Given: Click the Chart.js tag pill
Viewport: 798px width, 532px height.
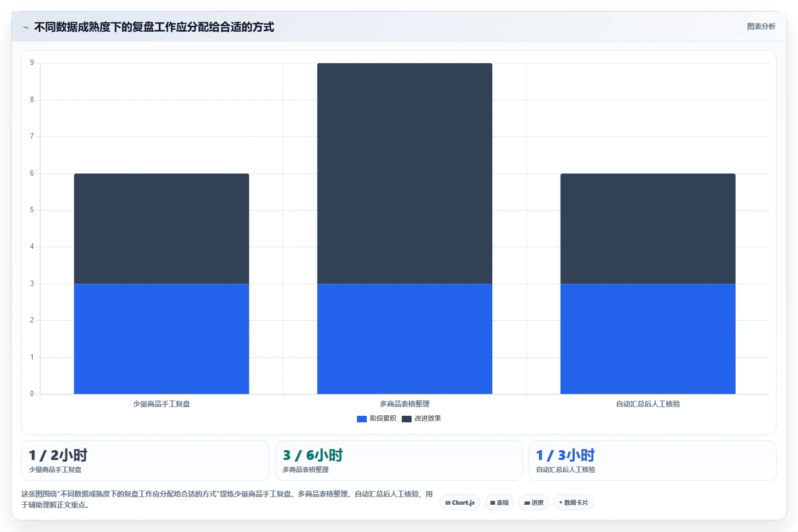Looking at the screenshot, I should click(x=460, y=503).
